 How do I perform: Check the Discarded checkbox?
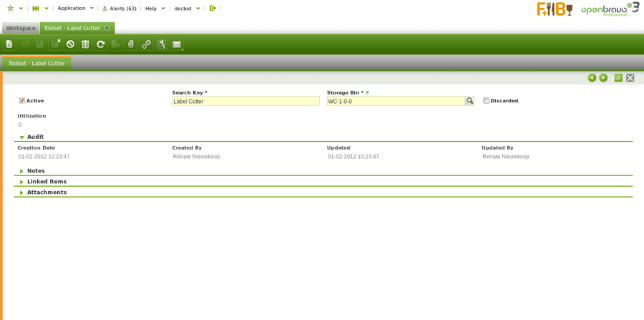point(487,101)
